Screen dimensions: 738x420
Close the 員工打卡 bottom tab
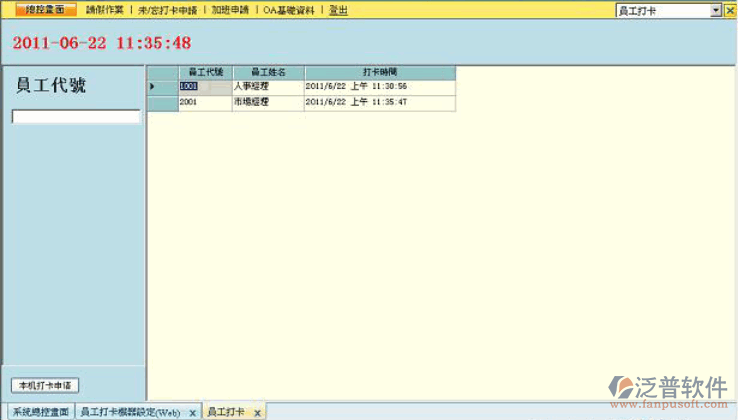click(257, 413)
